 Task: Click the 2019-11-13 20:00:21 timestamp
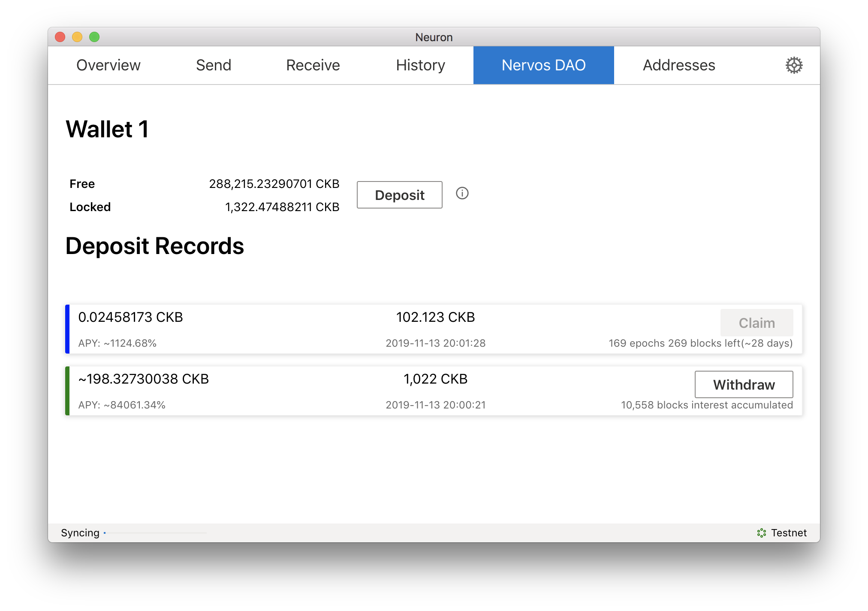coord(435,405)
